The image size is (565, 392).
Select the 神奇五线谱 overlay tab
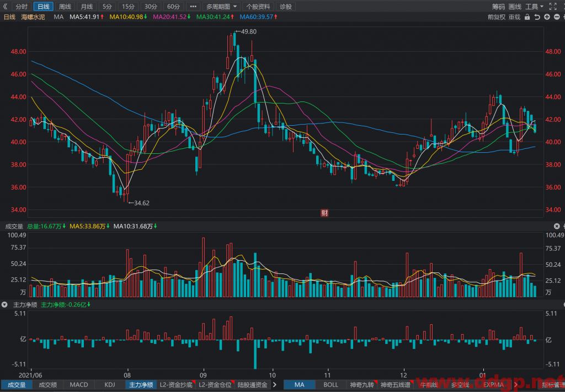coord(396,385)
